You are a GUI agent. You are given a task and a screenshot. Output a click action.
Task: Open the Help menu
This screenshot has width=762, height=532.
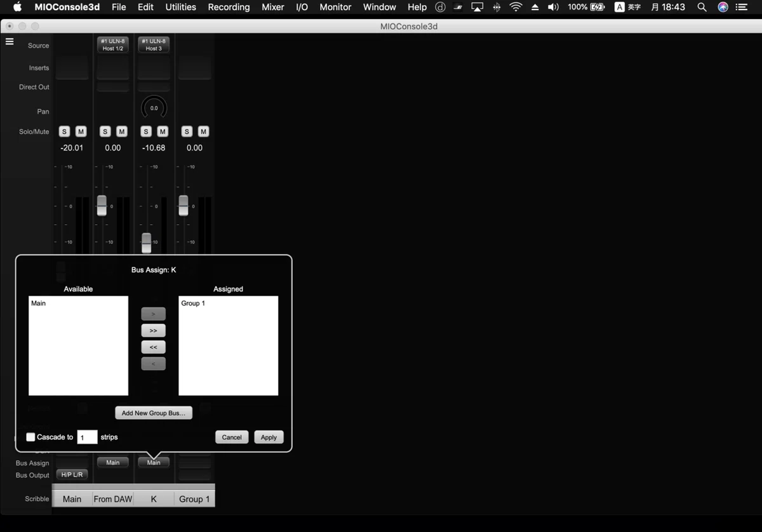(x=417, y=7)
